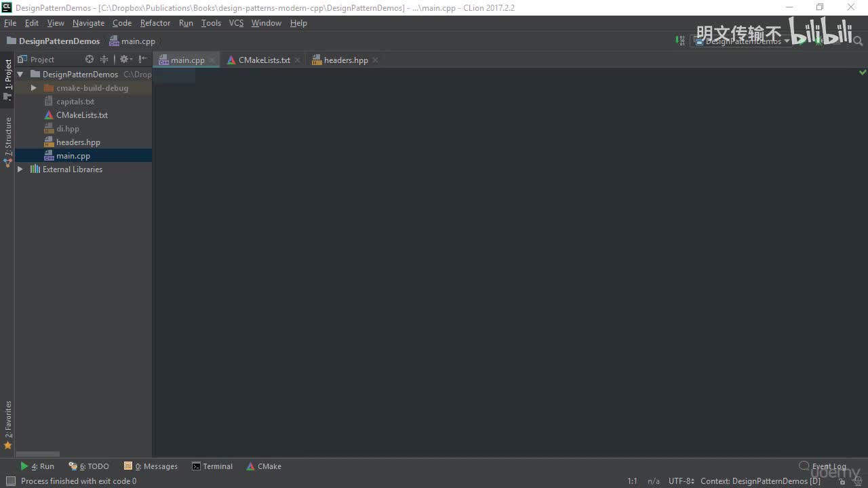Image resolution: width=868 pixels, height=488 pixels.
Task: Open the 4: Run tool window
Action: (37, 466)
